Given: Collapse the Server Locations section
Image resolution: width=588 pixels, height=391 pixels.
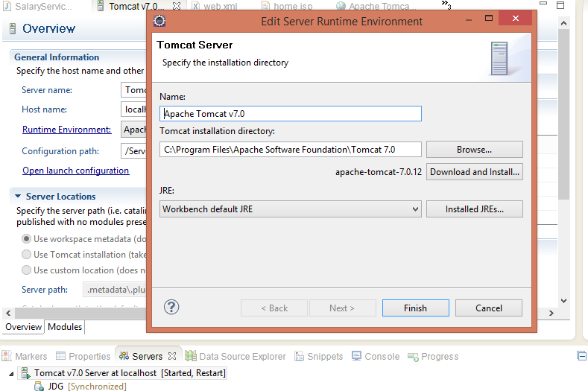Looking at the screenshot, I should point(18,196).
